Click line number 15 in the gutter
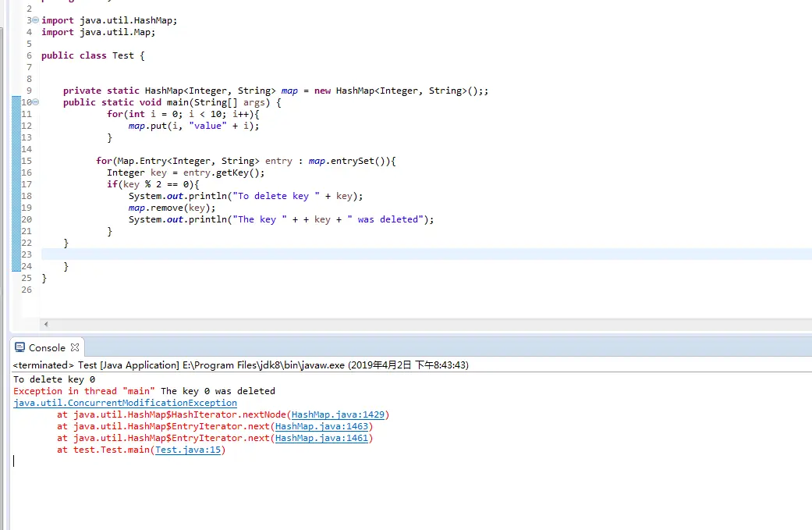The width and height of the screenshot is (812, 530). [x=27, y=161]
